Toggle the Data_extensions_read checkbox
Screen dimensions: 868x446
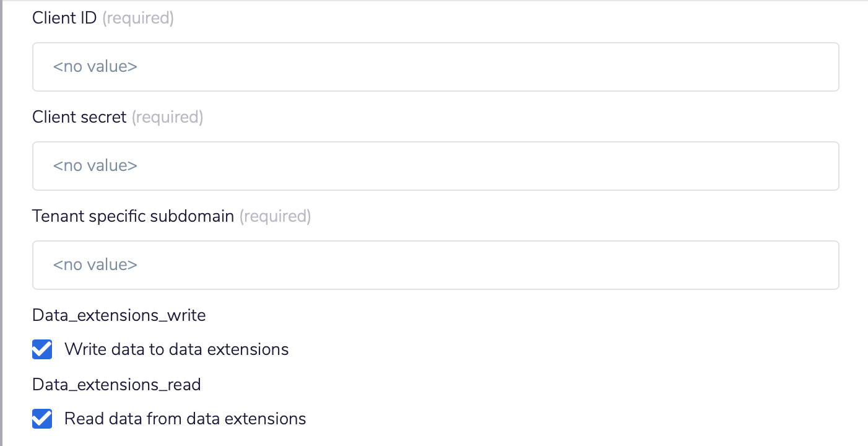[x=41, y=419]
